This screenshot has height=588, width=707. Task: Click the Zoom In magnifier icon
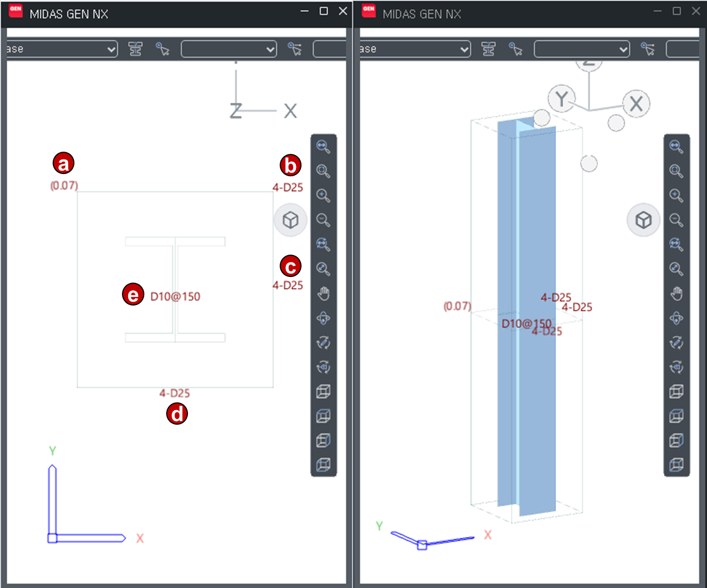click(x=323, y=195)
